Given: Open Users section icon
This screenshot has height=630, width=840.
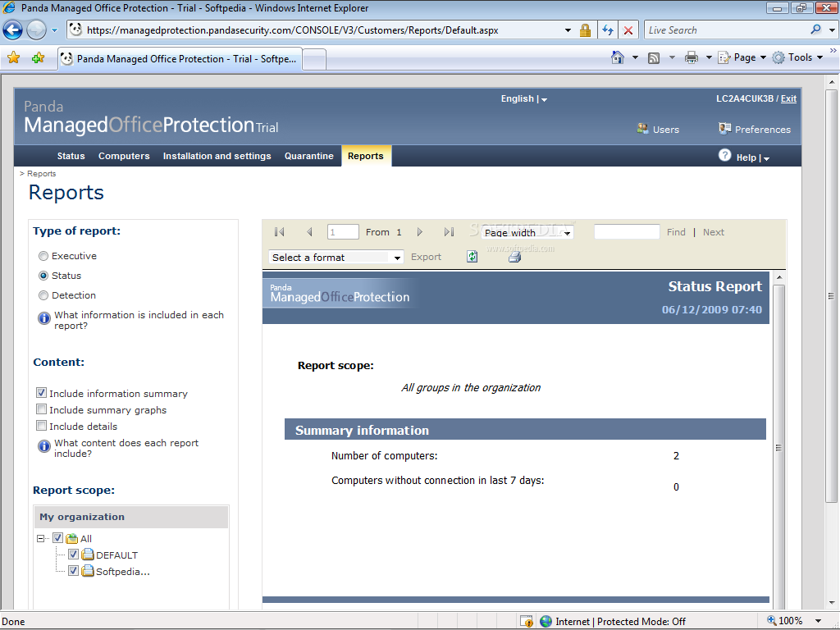Looking at the screenshot, I should pos(642,129).
